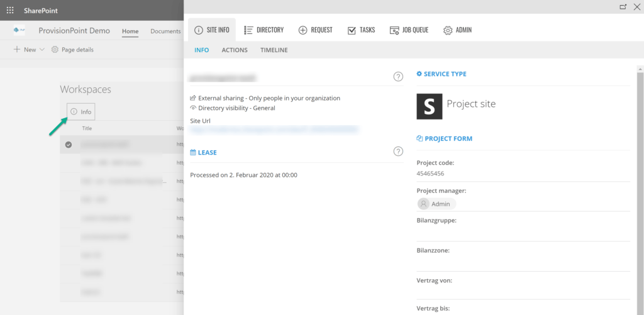This screenshot has width=644, height=315.
Task: Click the Project site label
Action: pos(471,104)
